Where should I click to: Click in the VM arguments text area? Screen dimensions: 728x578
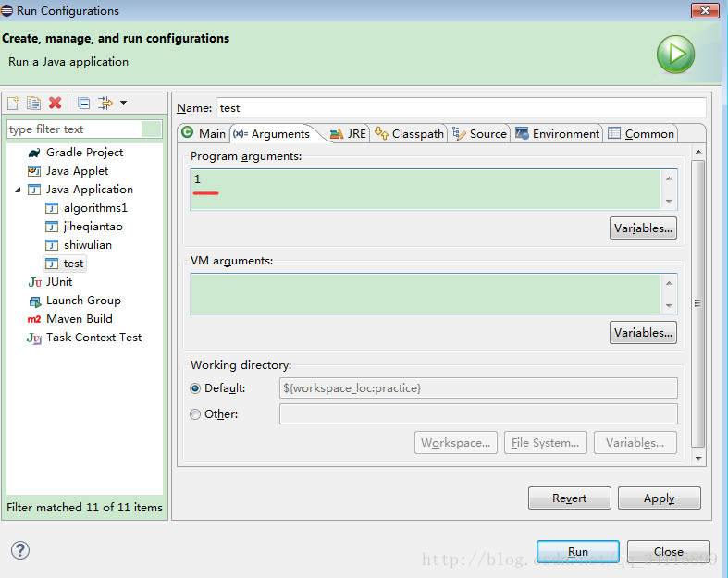pos(426,294)
